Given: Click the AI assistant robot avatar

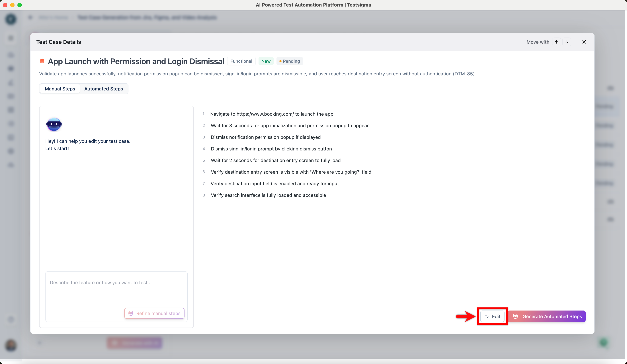Looking at the screenshot, I should (x=54, y=124).
